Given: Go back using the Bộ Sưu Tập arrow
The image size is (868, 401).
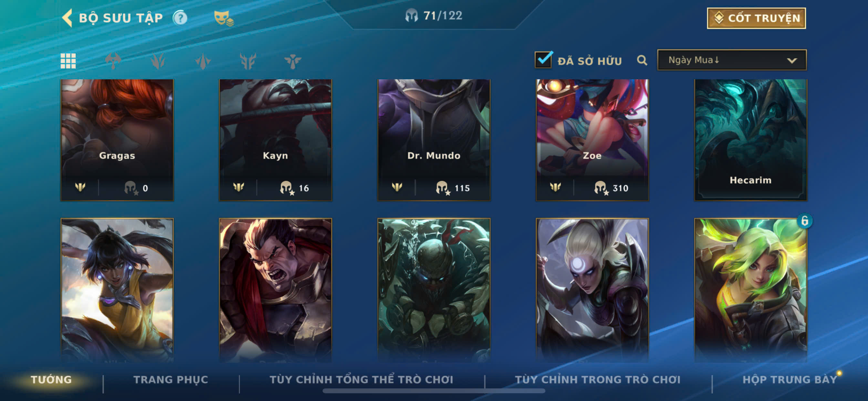Looking at the screenshot, I should (x=67, y=18).
